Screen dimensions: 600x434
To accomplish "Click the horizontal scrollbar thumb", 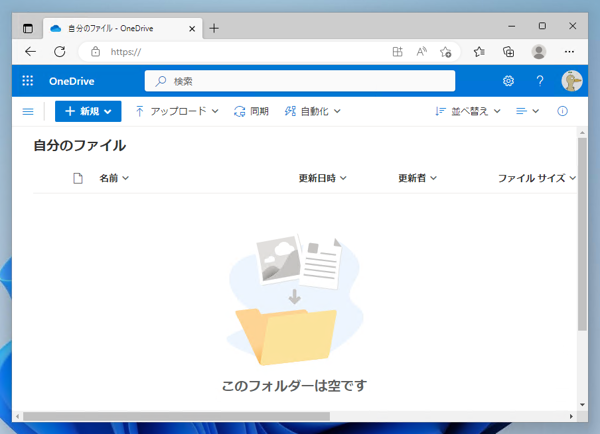I will click(x=176, y=416).
